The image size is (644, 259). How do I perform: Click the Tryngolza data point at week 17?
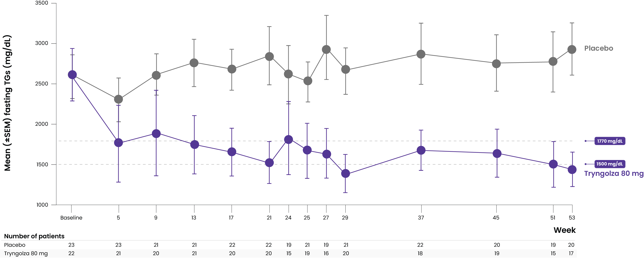pyautogui.click(x=232, y=152)
